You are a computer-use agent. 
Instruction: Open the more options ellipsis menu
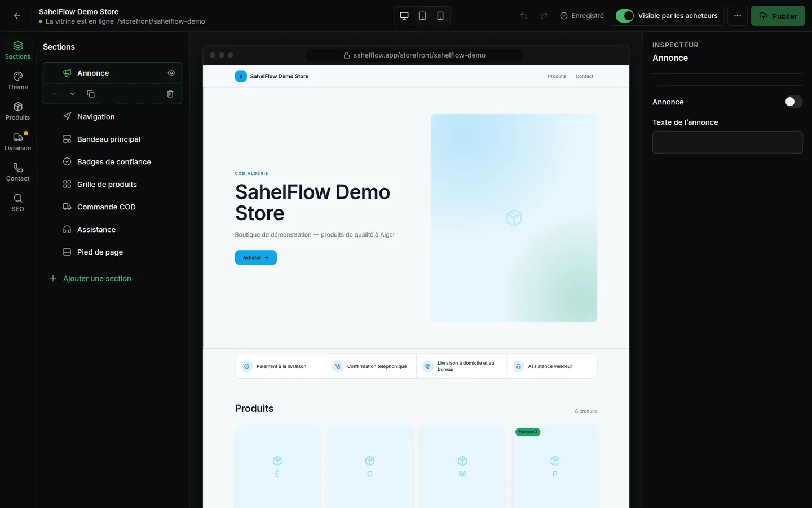[738, 16]
